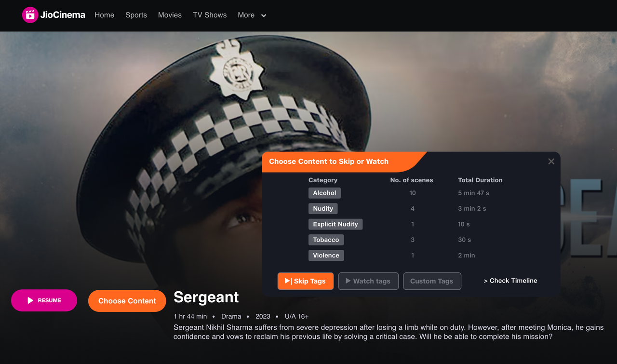Close the Choose Content popup
This screenshot has width=617, height=364.
551,162
